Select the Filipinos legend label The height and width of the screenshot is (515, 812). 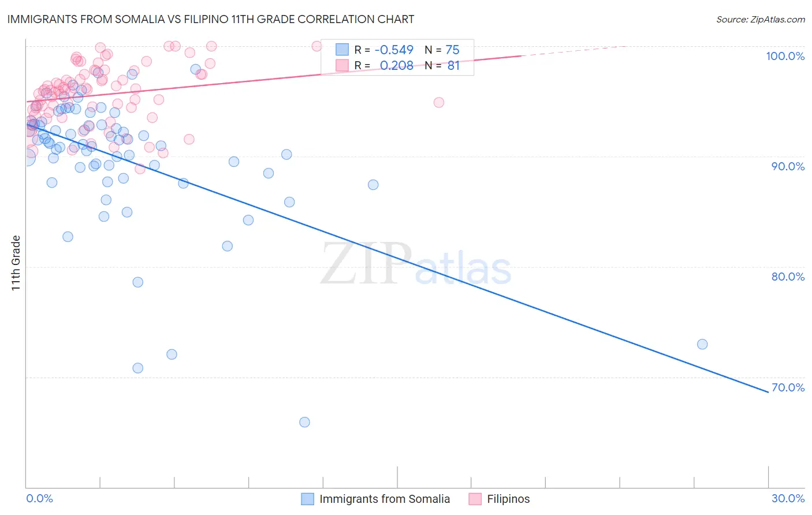pyautogui.click(x=508, y=499)
